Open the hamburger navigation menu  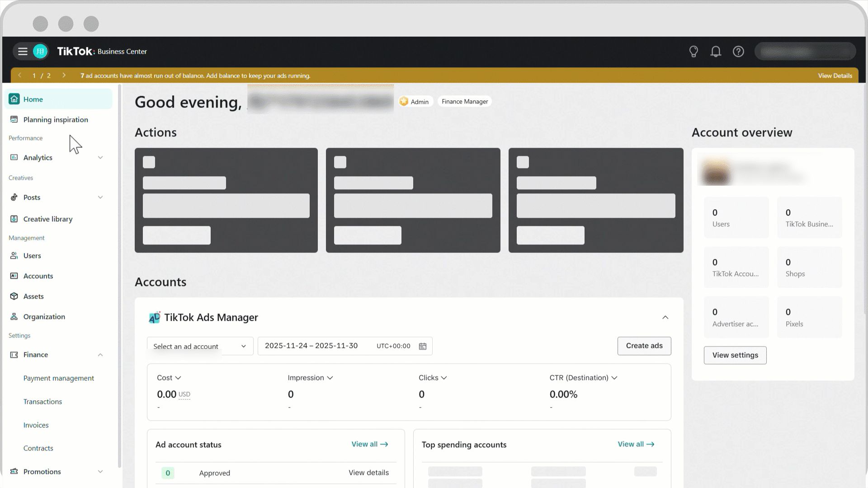pos(23,51)
